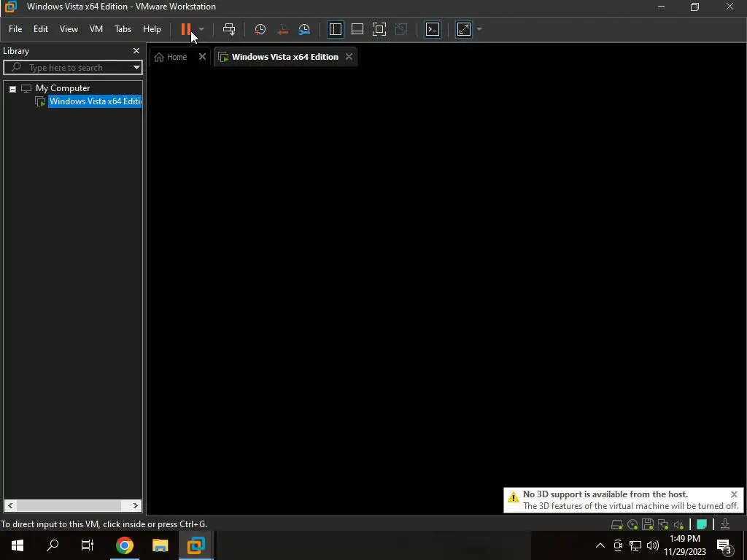Open the Action Center notifications icon
The width and height of the screenshot is (747, 560).
click(725, 546)
